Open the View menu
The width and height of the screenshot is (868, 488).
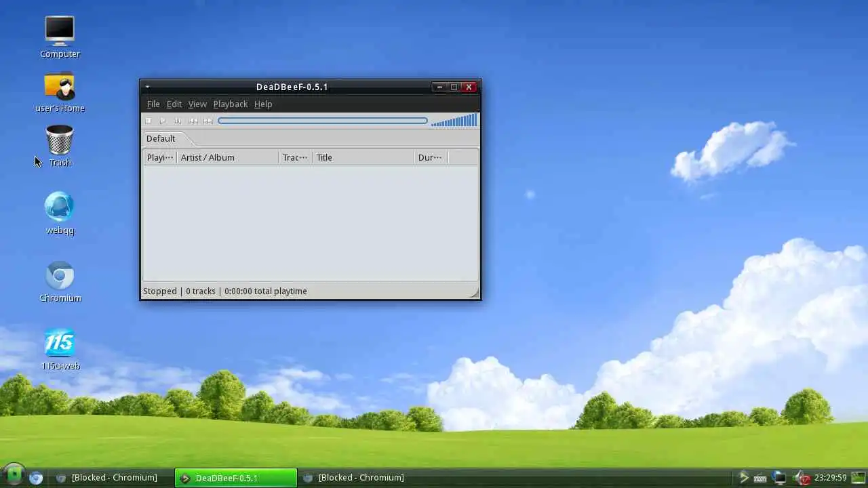(x=197, y=104)
